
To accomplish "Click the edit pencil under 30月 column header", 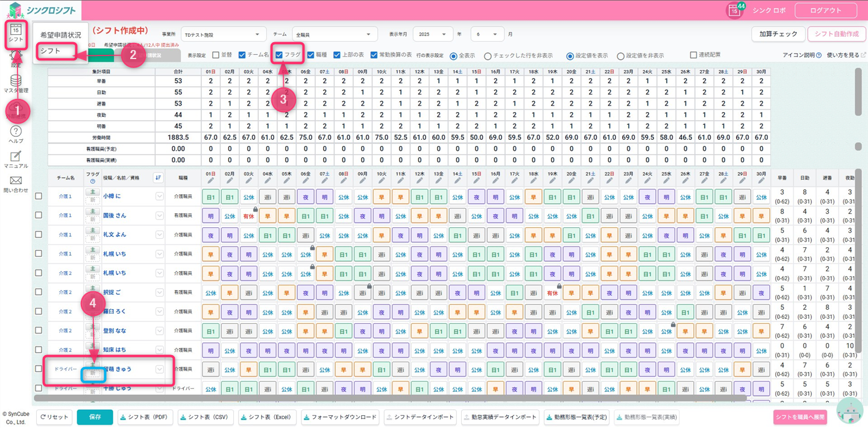I will 761,180.
